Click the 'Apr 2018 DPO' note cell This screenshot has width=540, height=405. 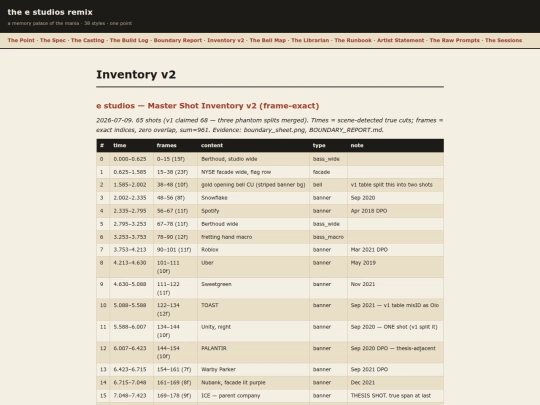click(395, 211)
